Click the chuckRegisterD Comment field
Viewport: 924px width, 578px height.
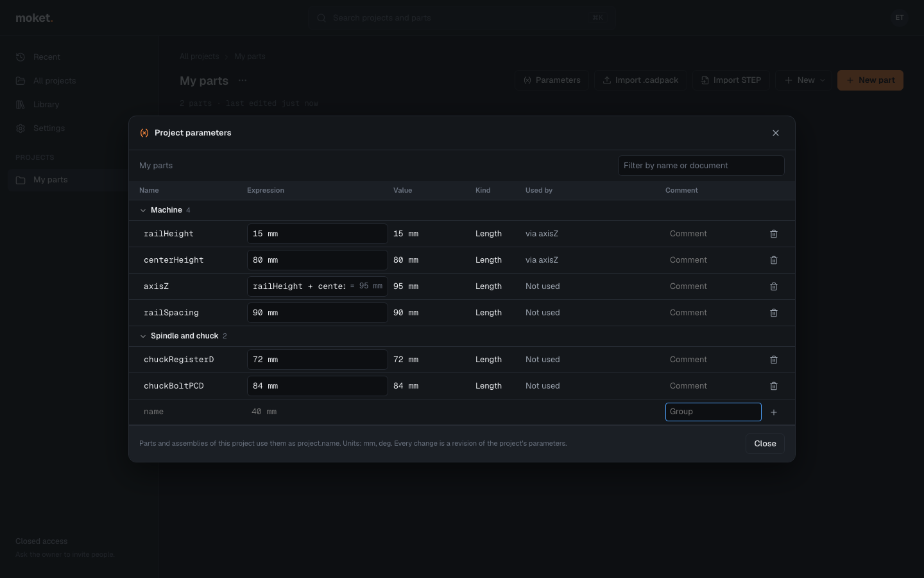pyautogui.click(x=713, y=360)
